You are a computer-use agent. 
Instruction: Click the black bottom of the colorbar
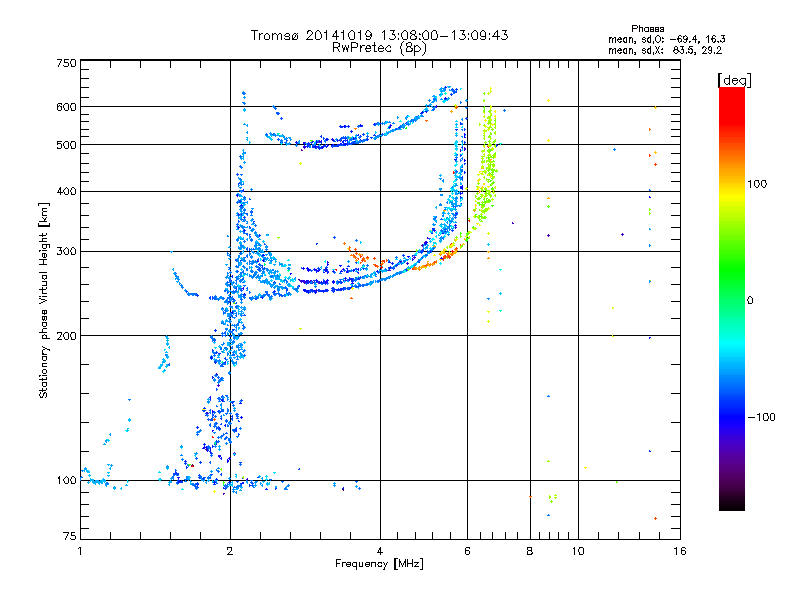pyautogui.click(x=732, y=503)
